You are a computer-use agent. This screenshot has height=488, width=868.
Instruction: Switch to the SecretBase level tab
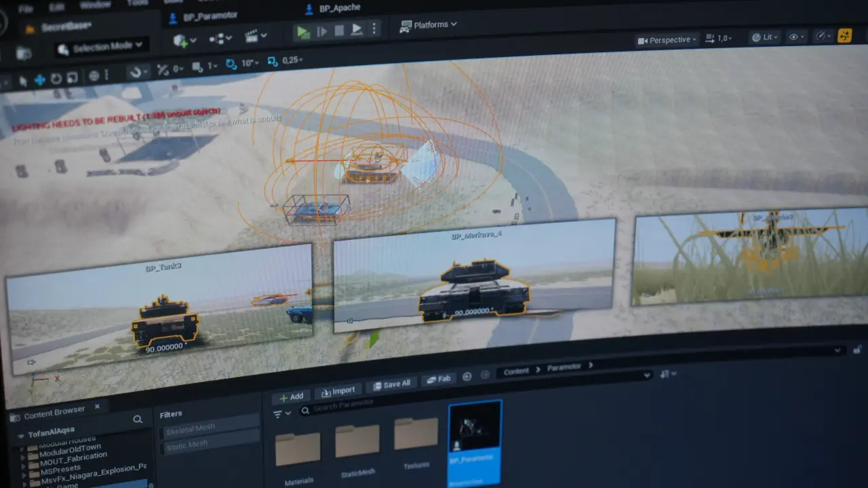coord(58,27)
